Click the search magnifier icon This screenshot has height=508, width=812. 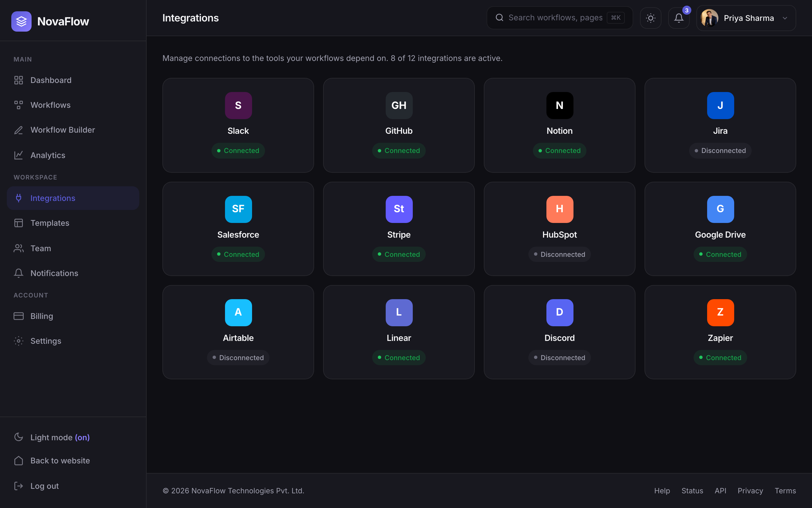point(499,17)
